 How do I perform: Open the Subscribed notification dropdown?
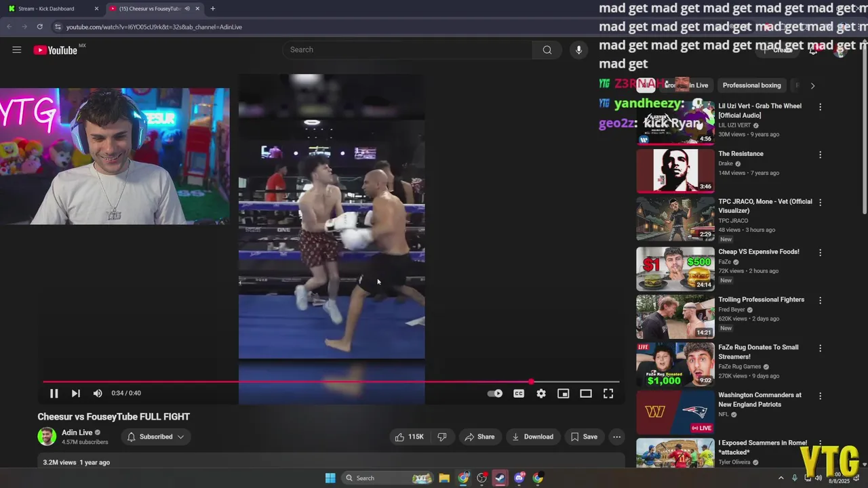(x=155, y=436)
